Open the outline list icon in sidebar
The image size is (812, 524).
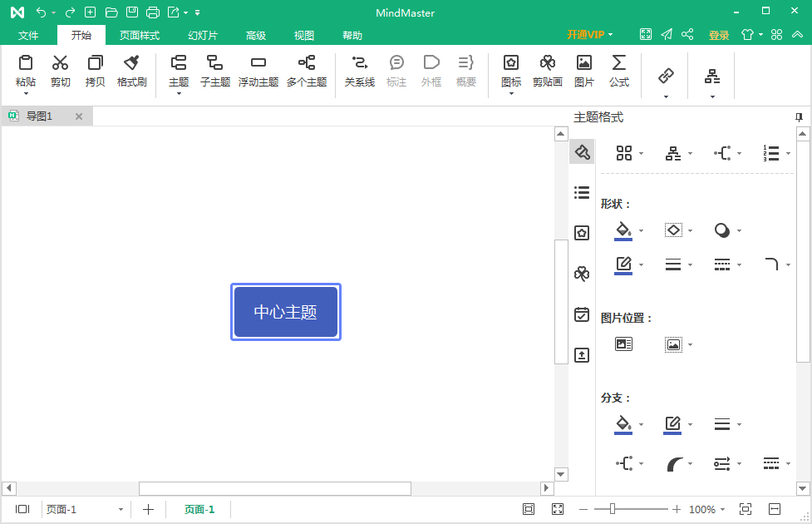(x=582, y=193)
